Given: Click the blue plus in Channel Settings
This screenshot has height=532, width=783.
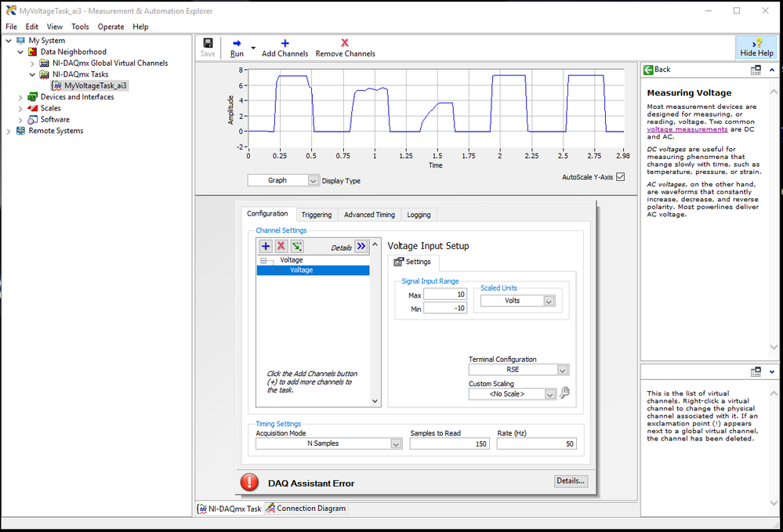Looking at the screenshot, I should pyautogui.click(x=266, y=246).
